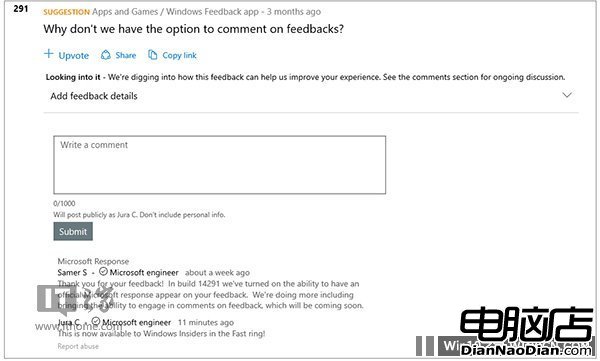Open the Windows Feedback app subcategory
This screenshot has height=361, width=600.
coord(212,11)
